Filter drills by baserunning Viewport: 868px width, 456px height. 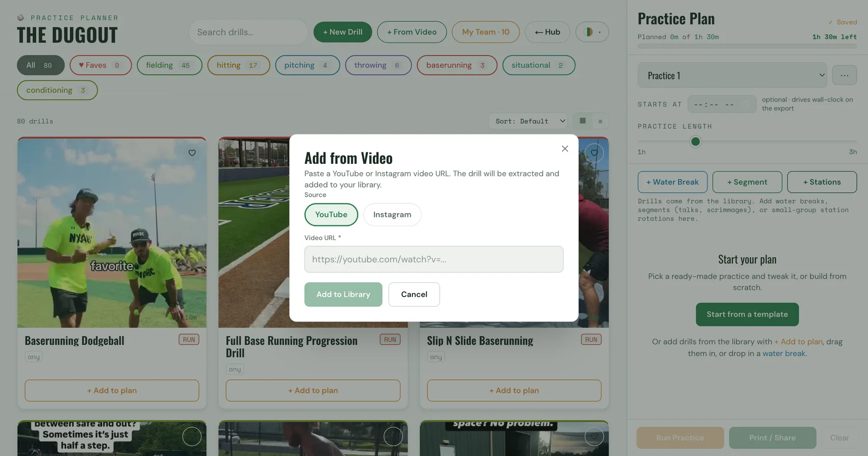point(457,65)
